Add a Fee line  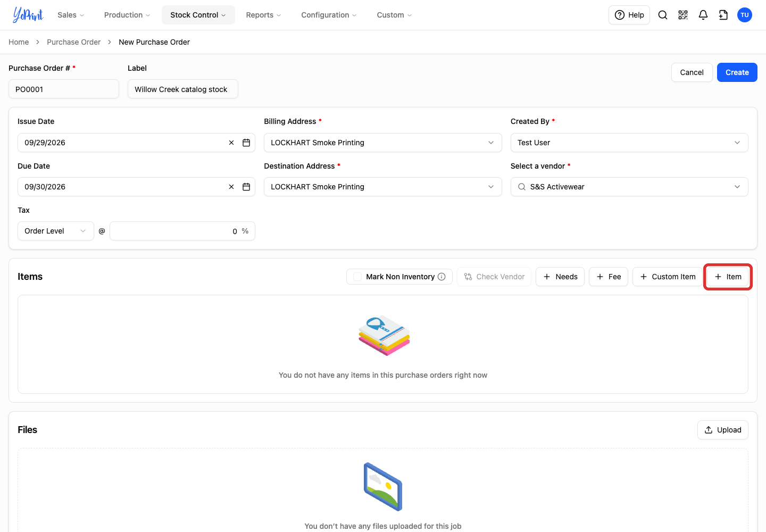609,277
